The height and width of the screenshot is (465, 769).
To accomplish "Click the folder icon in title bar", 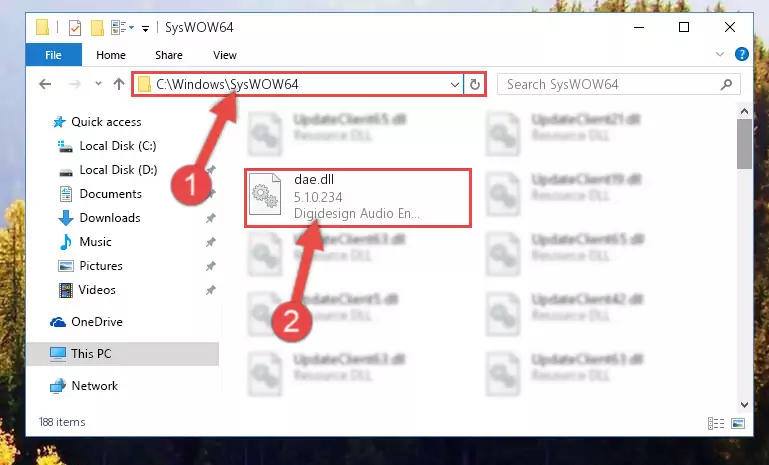I will coord(43,27).
